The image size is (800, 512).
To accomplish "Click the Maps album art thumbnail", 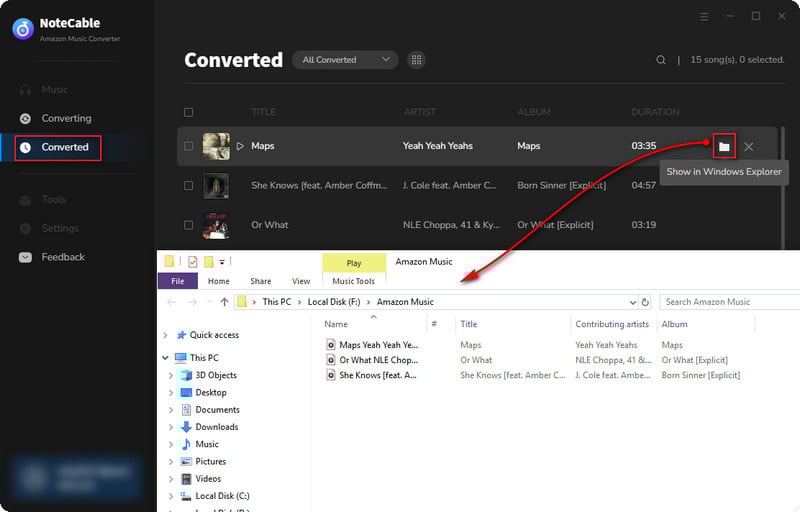I will [216, 146].
